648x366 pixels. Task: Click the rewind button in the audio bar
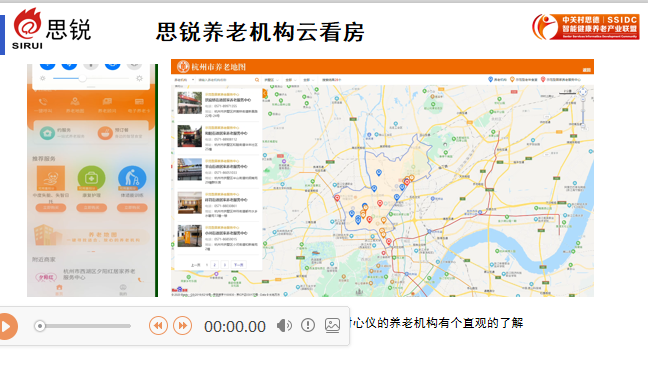pos(158,326)
